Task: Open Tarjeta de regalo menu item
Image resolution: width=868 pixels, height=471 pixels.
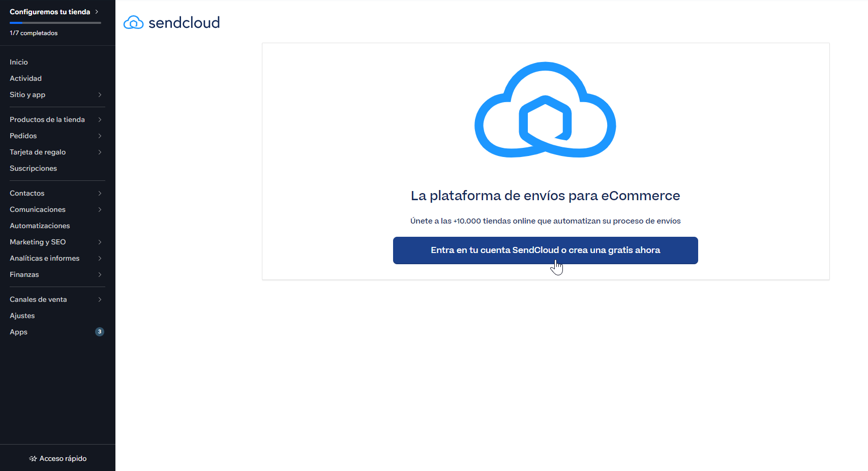Action: click(x=38, y=152)
